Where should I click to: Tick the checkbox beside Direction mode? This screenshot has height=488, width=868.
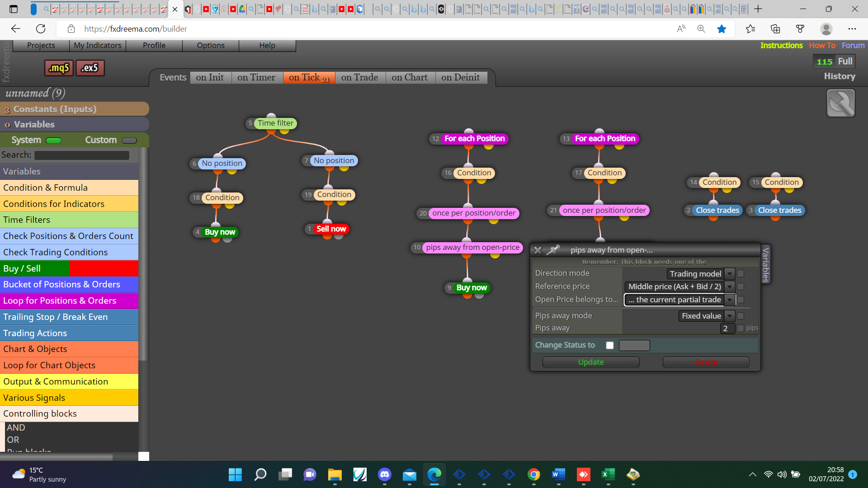point(741,274)
